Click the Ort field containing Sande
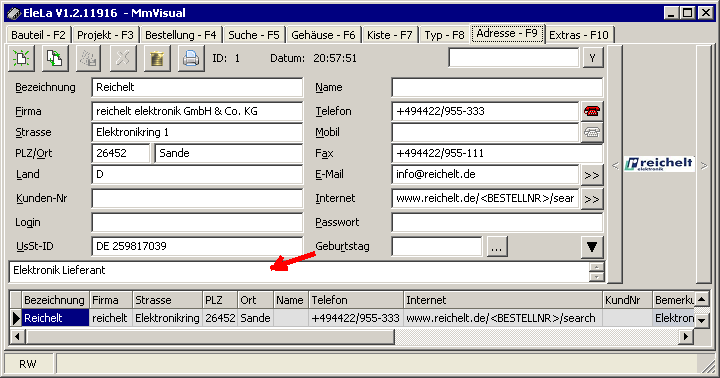The image size is (720, 378). (x=229, y=153)
